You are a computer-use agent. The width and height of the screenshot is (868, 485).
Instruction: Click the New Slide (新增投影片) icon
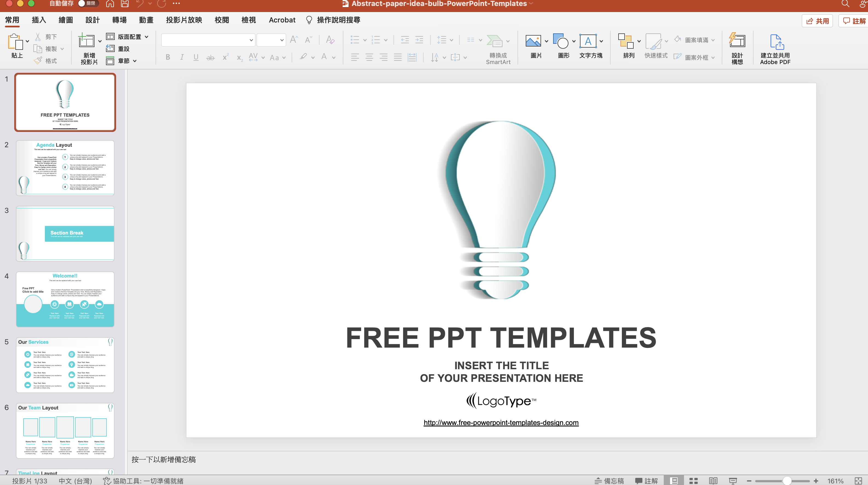click(86, 41)
